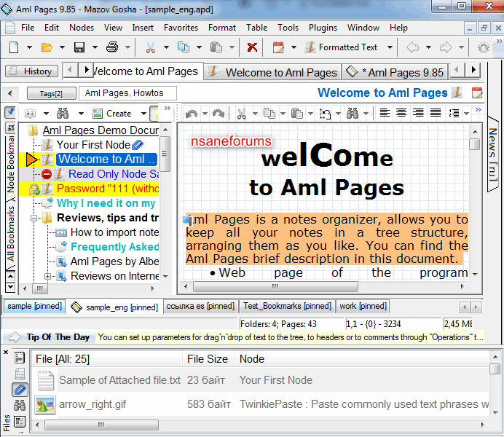This screenshot has width=504, height=437.
Task: Align text right in editor
Action: (x=418, y=113)
